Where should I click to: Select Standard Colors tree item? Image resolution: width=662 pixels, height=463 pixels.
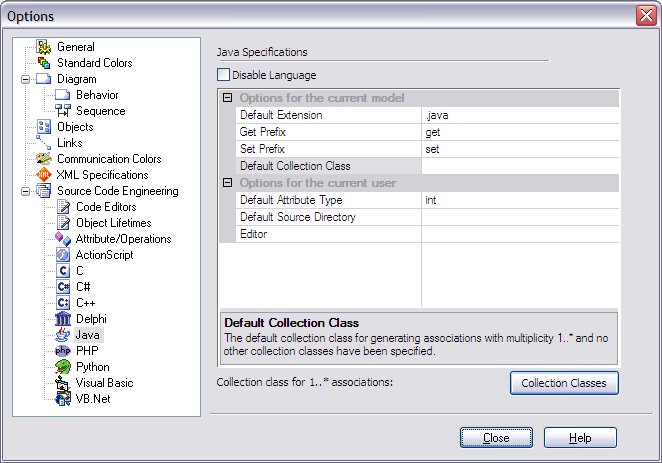[95, 63]
